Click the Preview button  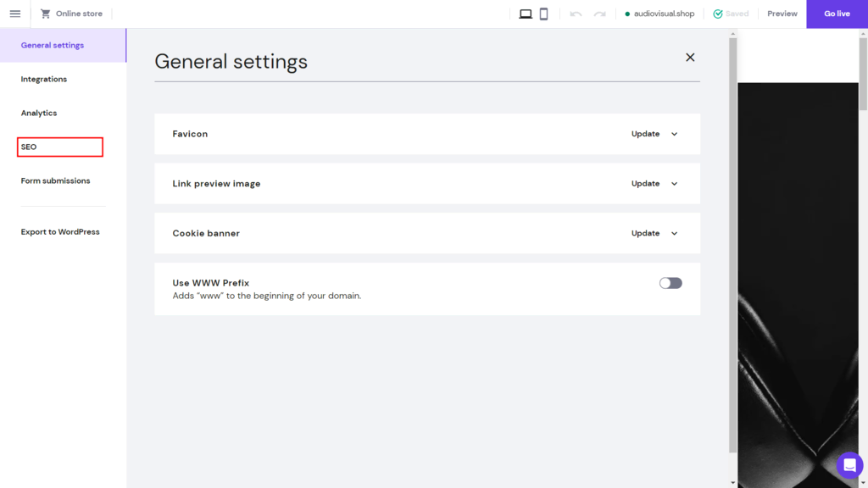(x=782, y=14)
